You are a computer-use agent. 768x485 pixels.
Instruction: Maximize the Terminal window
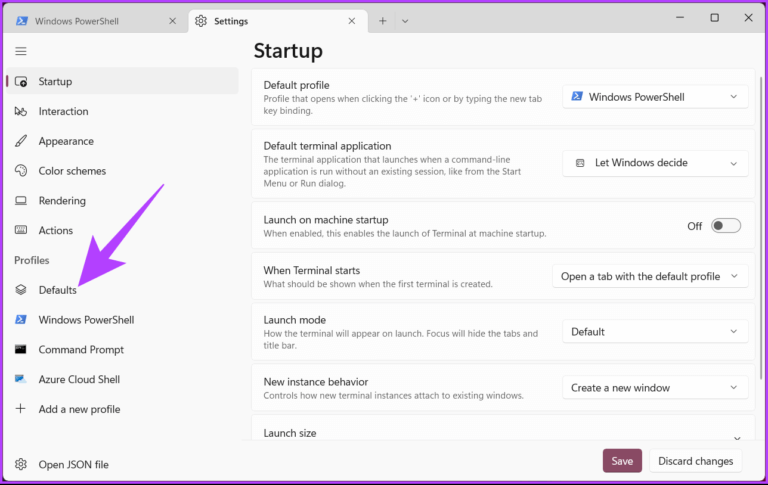pos(715,18)
